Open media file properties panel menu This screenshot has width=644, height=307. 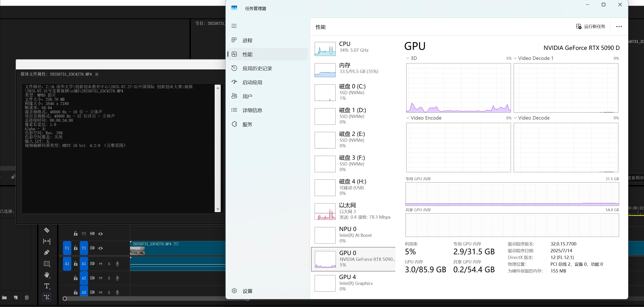97,74
